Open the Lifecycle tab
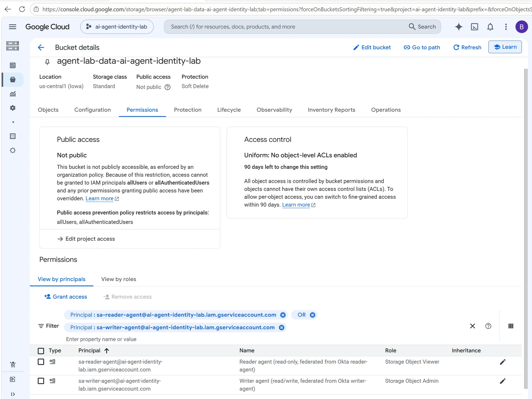This screenshot has width=532, height=399. 229,110
